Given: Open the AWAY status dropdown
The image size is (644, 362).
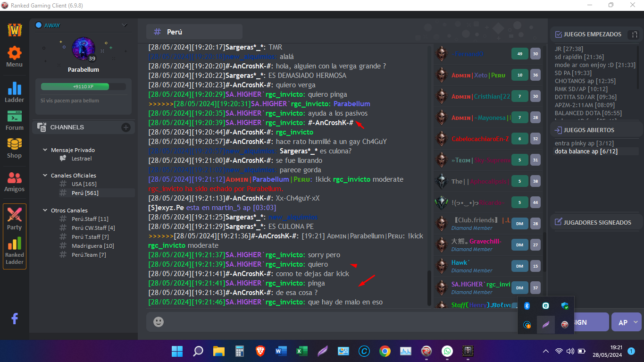Looking at the screenshot, I should pos(125,25).
